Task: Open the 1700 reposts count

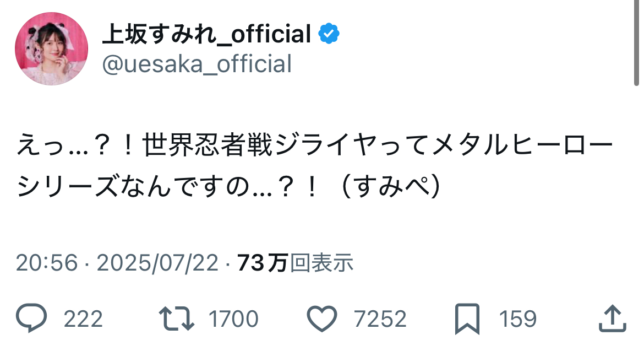Action: pos(233,319)
